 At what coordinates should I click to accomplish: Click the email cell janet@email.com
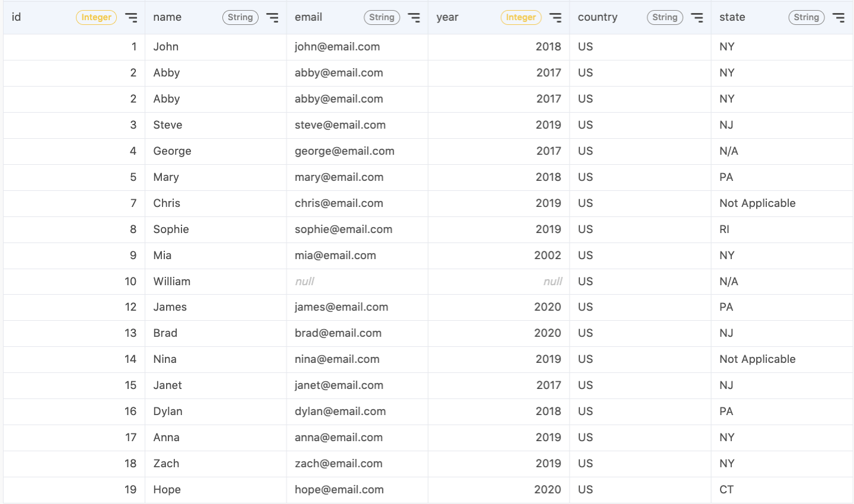[x=357, y=385]
